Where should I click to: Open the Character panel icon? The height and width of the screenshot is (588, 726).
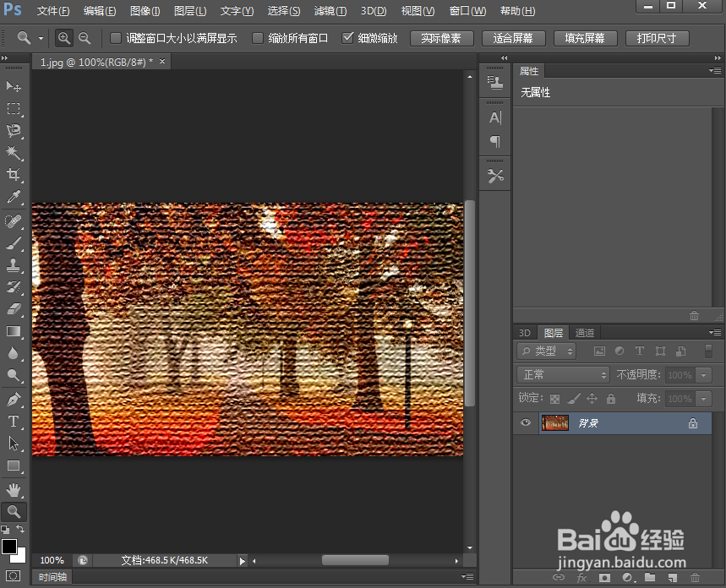tap(495, 117)
